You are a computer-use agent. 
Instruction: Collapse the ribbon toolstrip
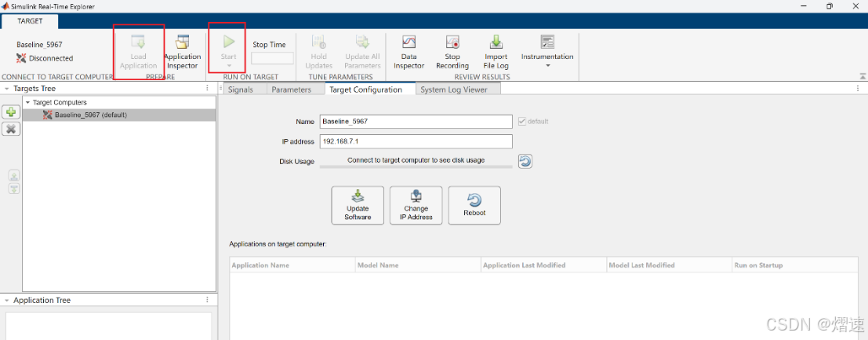[862, 76]
